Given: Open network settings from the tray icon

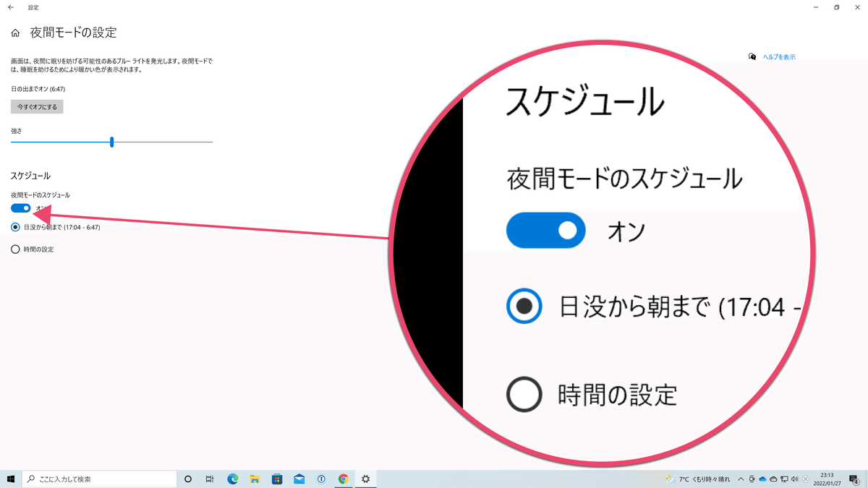Looking at the screenshot, I should (784, 479).
